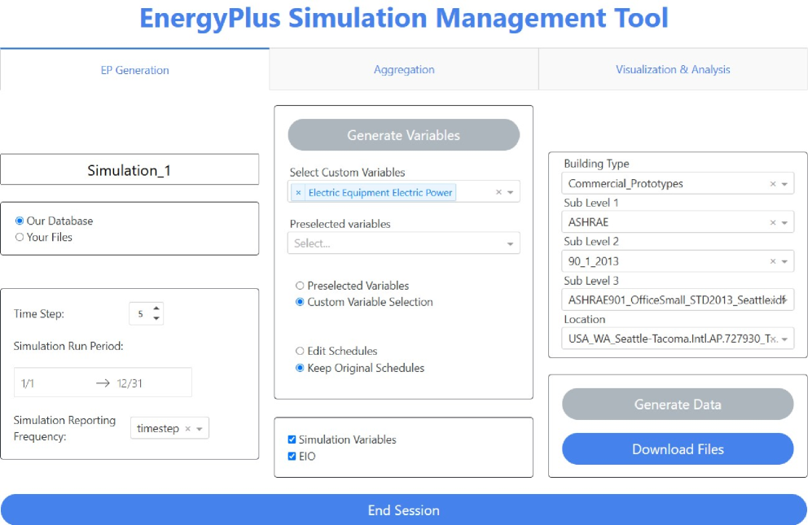Select the Edit Schedules radio option
Image resolution: width=812 pixels, height=525 pixels.
[300, 351]
